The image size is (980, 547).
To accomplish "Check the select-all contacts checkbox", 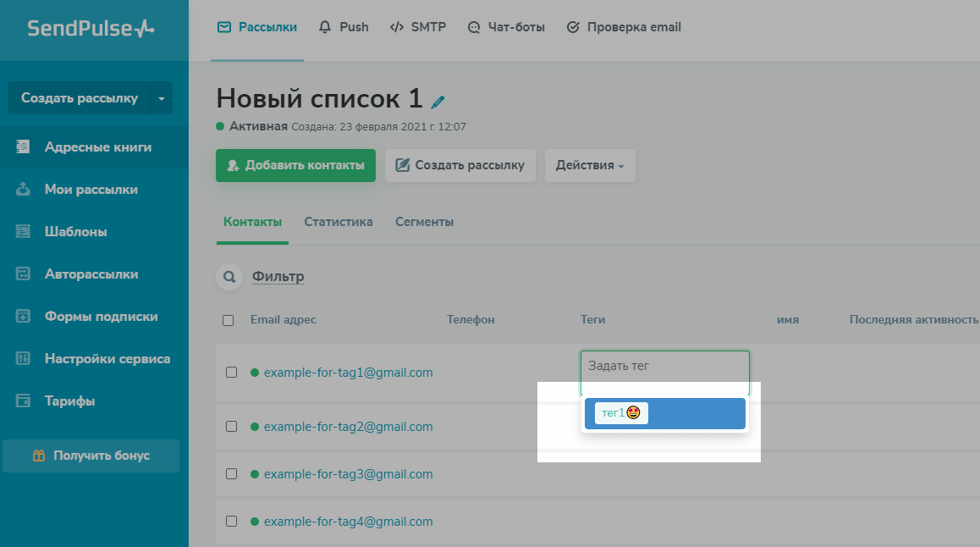I will [x=228, y=320].
